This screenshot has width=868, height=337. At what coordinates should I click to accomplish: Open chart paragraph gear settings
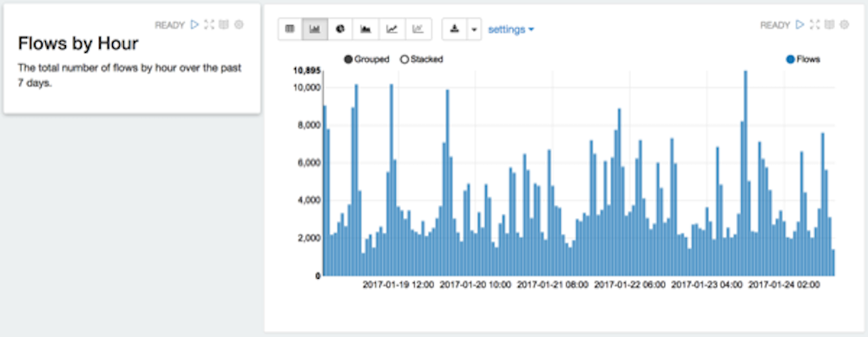click(845, 24)
